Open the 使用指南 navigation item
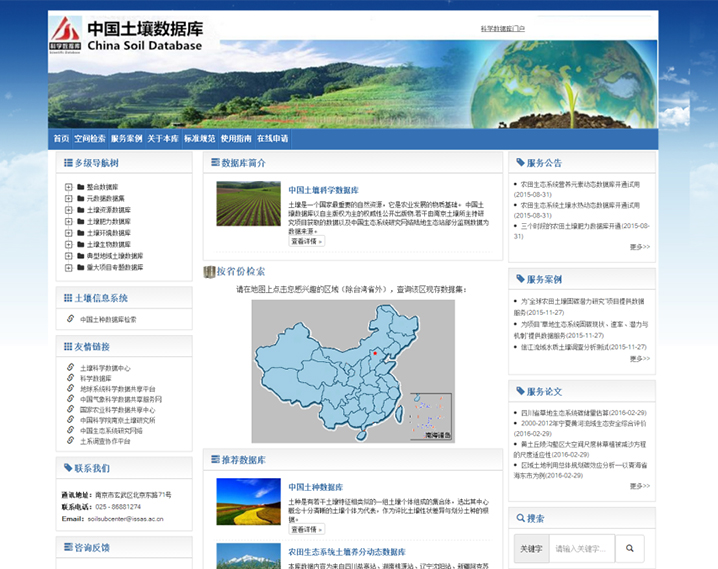Viewport: 718px width, 569px height. pyautogui.click(x=236, y=138)
